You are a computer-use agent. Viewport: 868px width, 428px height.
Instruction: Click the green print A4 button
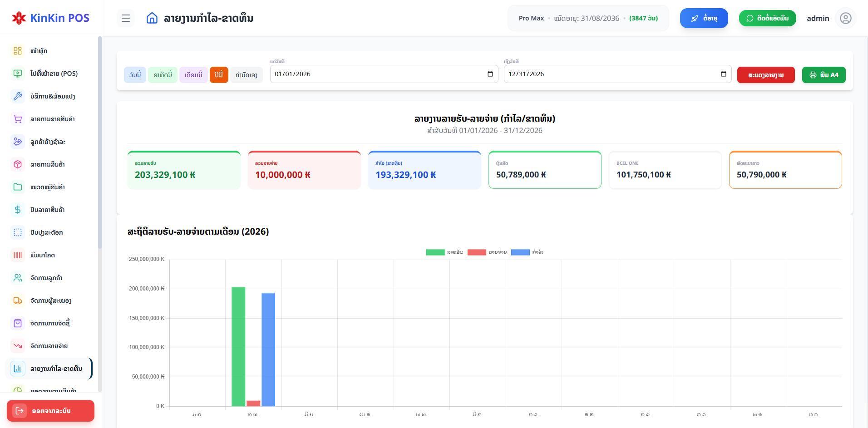click(x=824, y=75)
